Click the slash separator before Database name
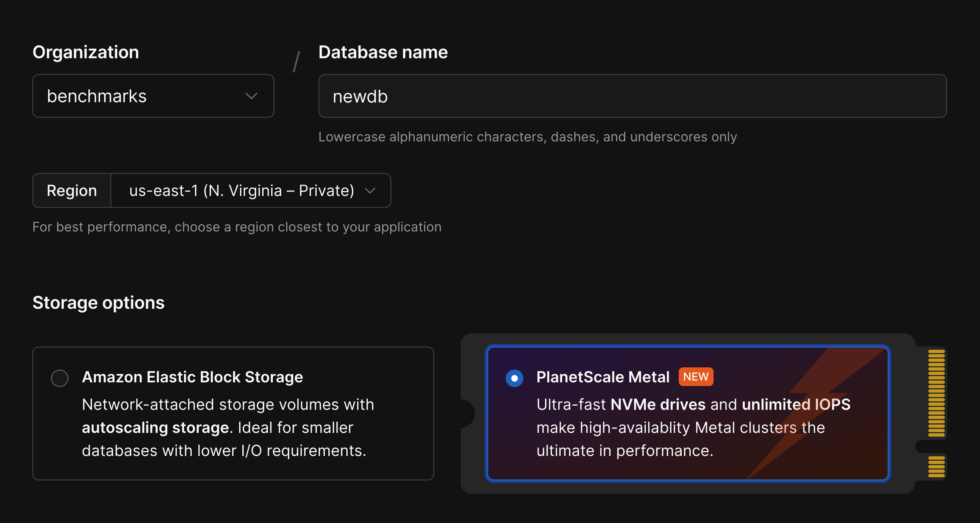980x523 pixels. [x=296, y=62]
